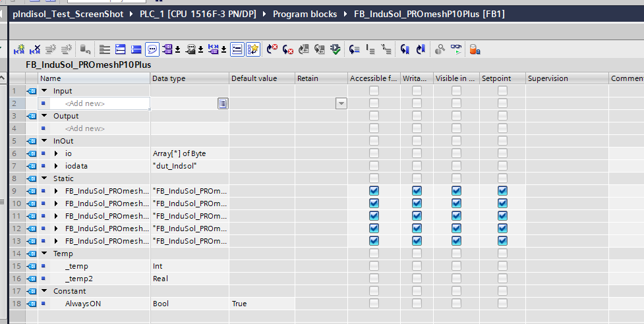Collapse the Output section
The height and width of the screenshot is (324, 644).
tap(44, 116)
